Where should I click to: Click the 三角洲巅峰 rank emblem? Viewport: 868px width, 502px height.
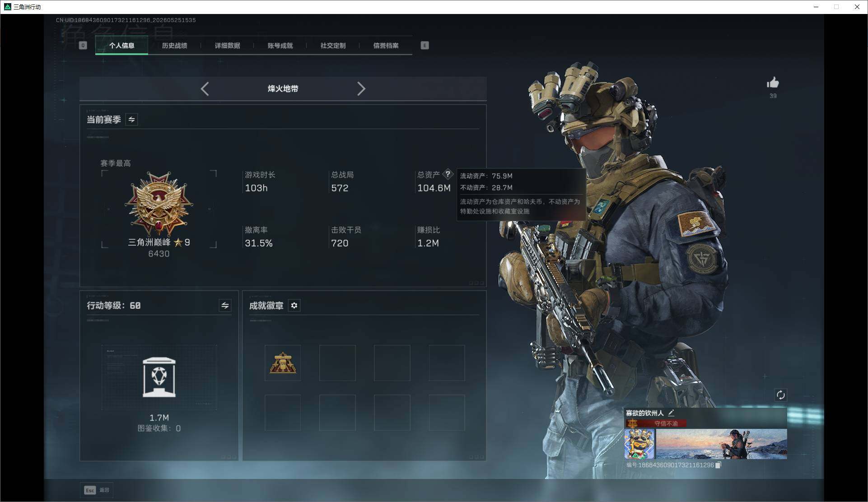point(159,204)
